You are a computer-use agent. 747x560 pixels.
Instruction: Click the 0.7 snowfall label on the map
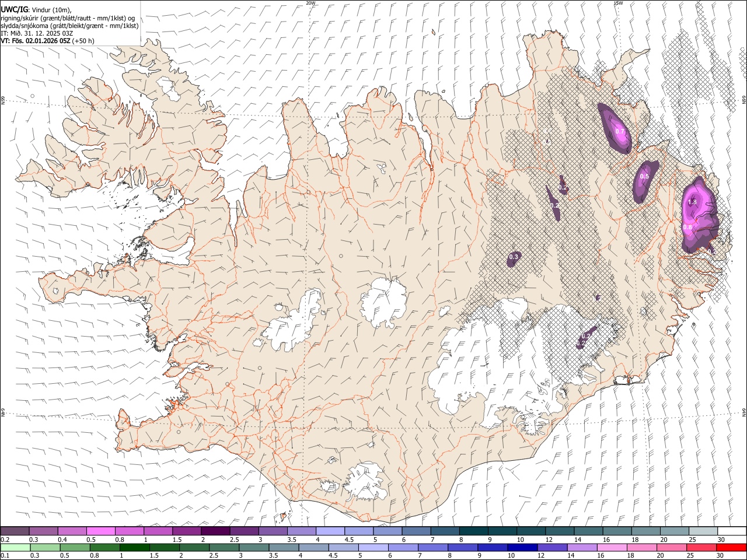tap(620, 131)
